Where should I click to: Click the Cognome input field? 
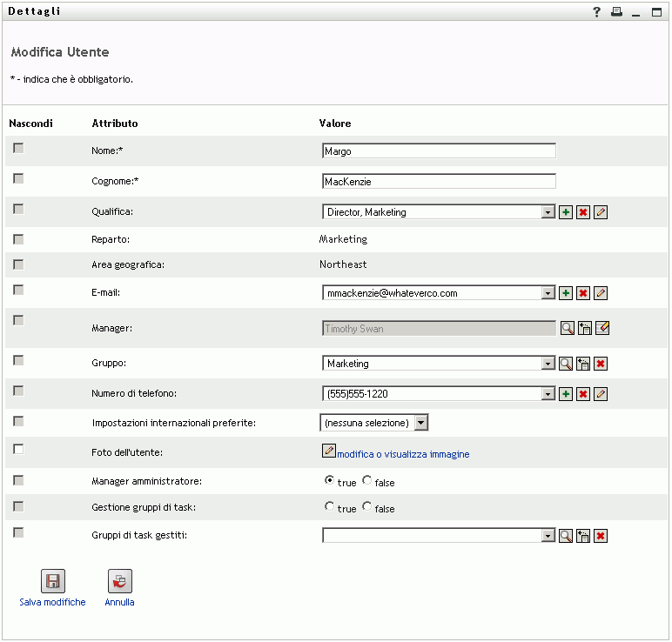(x=439, y=181)
